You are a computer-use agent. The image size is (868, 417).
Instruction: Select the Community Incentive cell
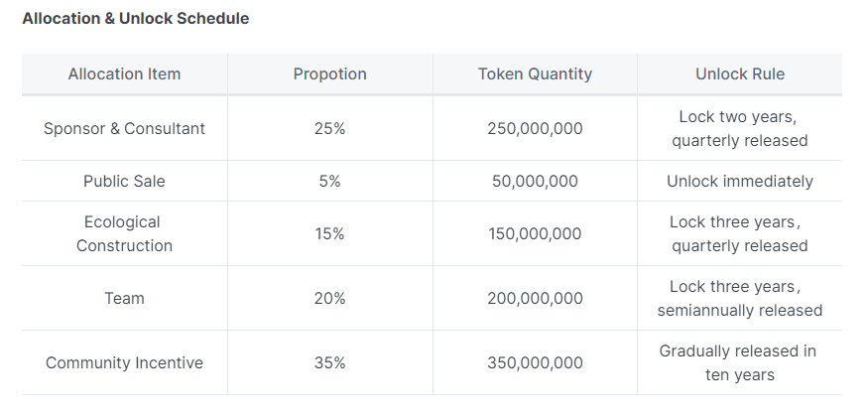[124, 363]
